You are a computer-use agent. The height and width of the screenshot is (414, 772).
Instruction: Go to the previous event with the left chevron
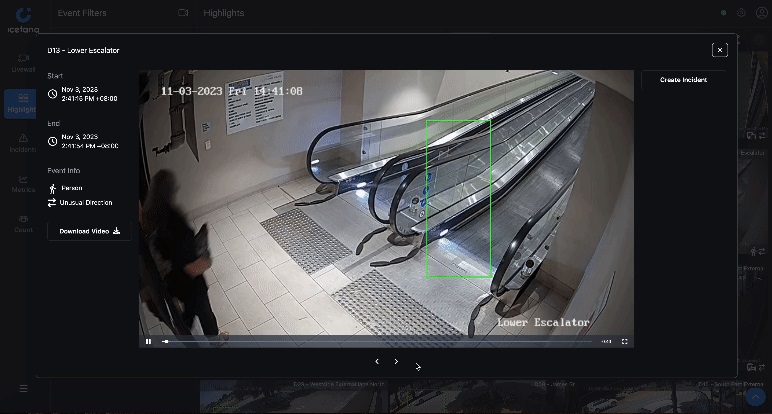tap(377, 361)
